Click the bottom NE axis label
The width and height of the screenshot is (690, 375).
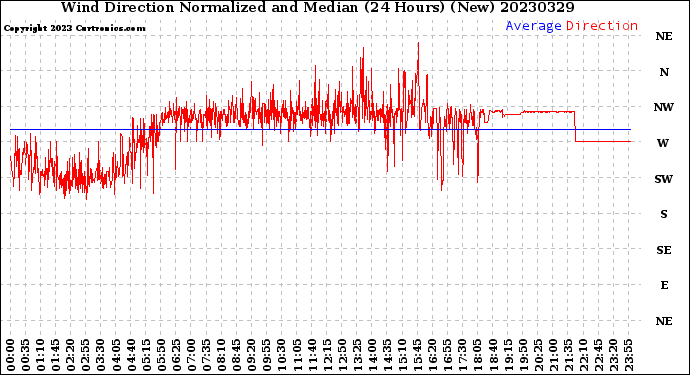[664, 321]
